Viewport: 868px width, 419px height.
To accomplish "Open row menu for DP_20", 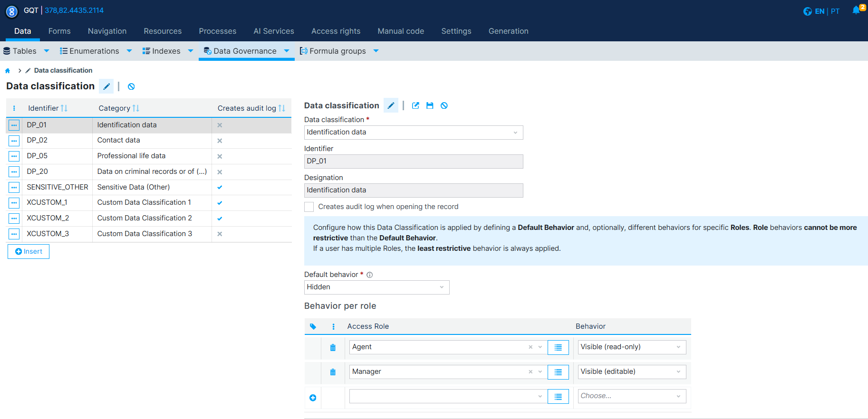I will pyautogui.click(x=14, y=172).
